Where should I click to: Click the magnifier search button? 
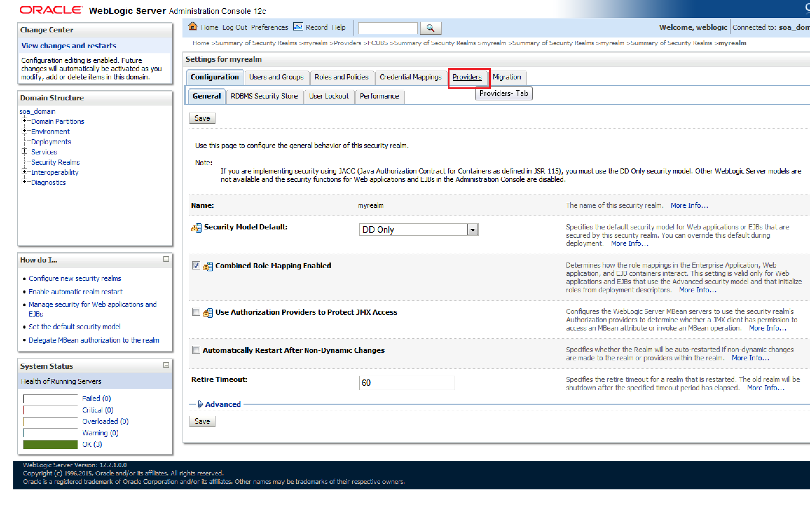(x=430, y=28)
